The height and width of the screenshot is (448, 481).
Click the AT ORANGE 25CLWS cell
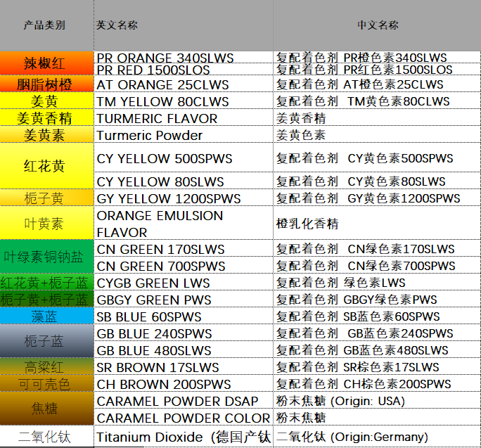click(184, 84)
